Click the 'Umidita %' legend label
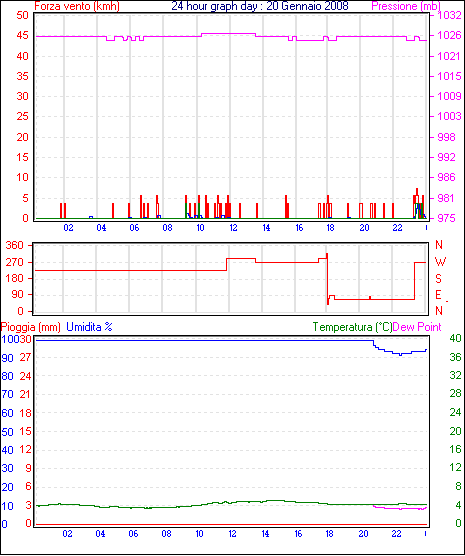This screenshot has width=465, height=556. 89,327
